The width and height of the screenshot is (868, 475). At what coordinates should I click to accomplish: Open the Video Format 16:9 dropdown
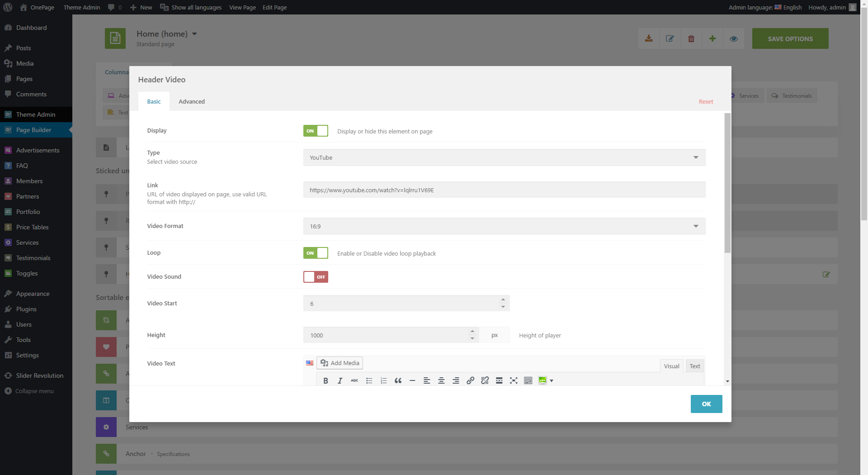coord(504,226)
